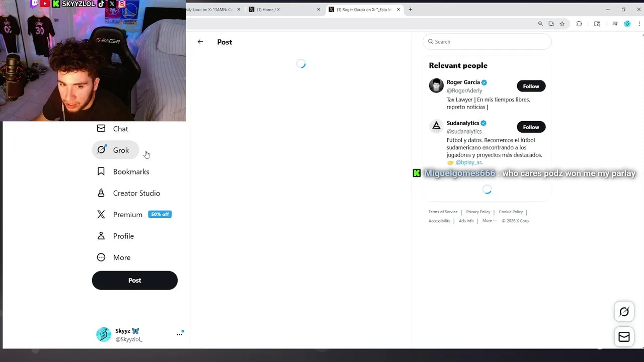Click TikTok icon in stream overlay
644x362 pixels.
[x=101, y=4]
